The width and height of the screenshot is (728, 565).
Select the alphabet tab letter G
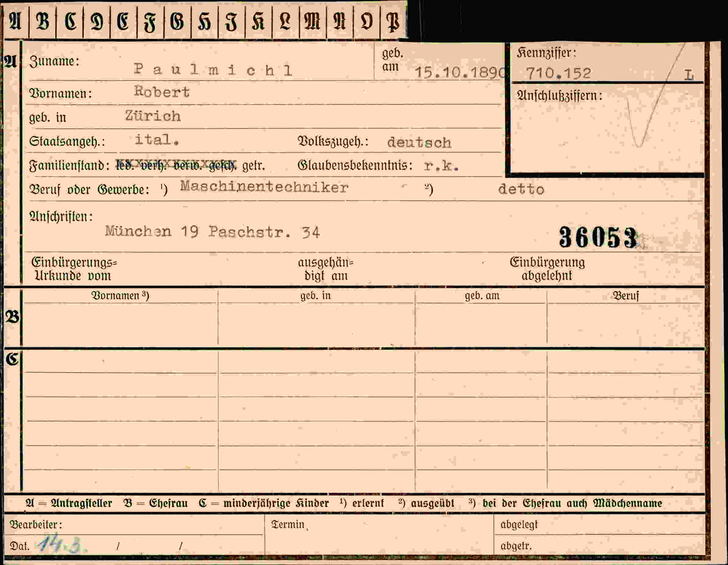[177, 21]
